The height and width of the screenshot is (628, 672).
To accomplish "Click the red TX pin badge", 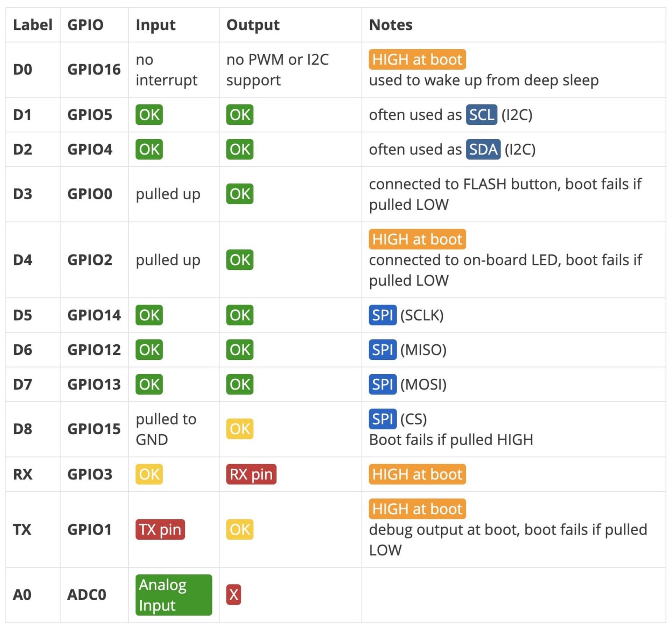I will coord(160,530).
